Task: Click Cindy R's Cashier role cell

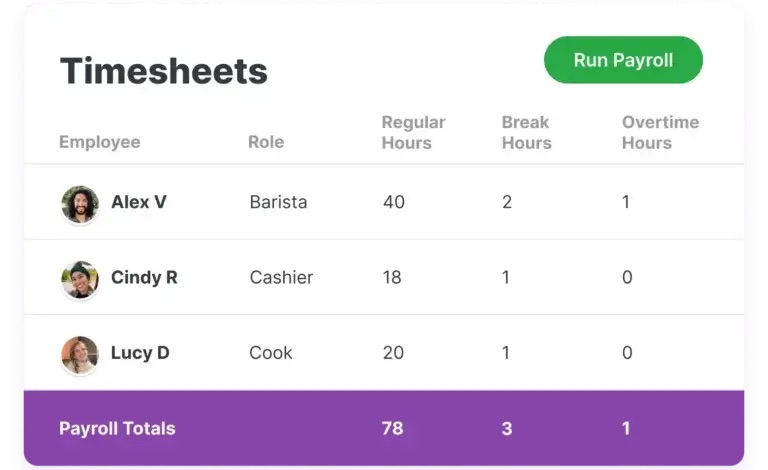Action: point(281,277)
